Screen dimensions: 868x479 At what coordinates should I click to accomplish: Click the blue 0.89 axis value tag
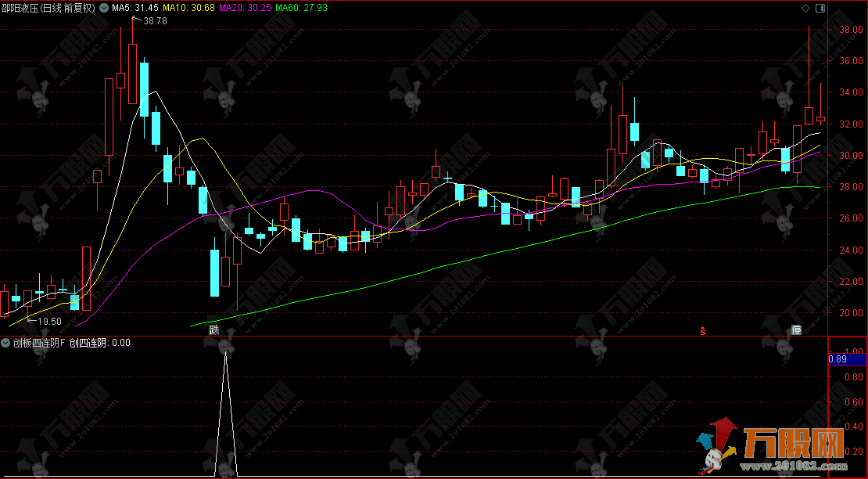coord(848,358)
